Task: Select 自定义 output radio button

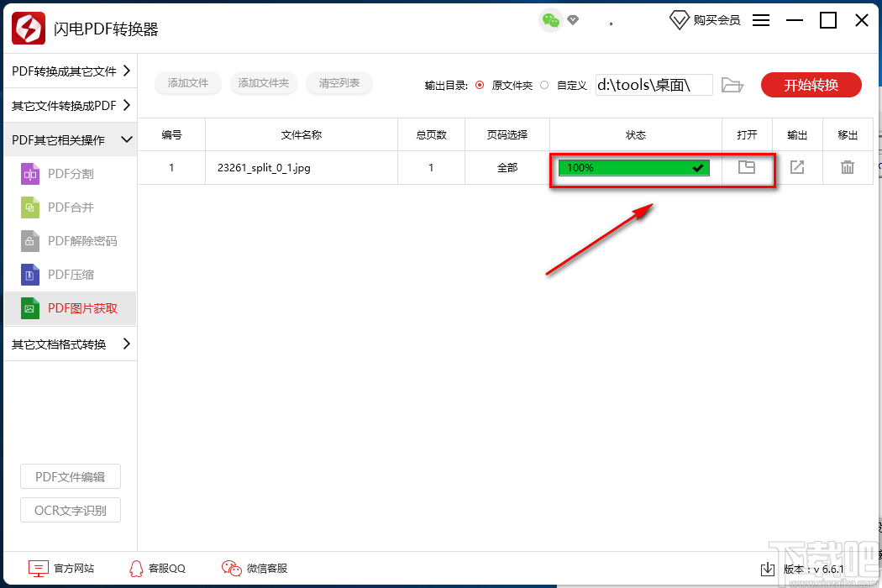Action: [544, 85]
